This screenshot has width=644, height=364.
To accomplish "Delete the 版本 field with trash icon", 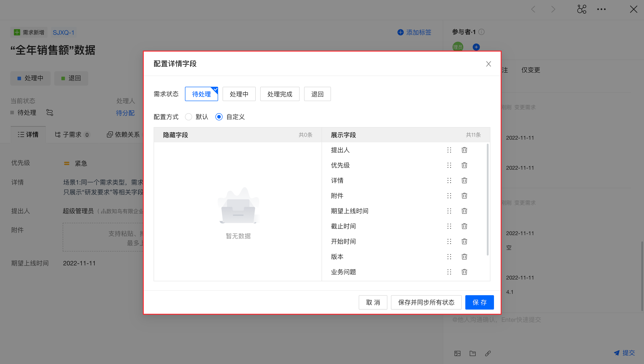I will pos(464,257).
